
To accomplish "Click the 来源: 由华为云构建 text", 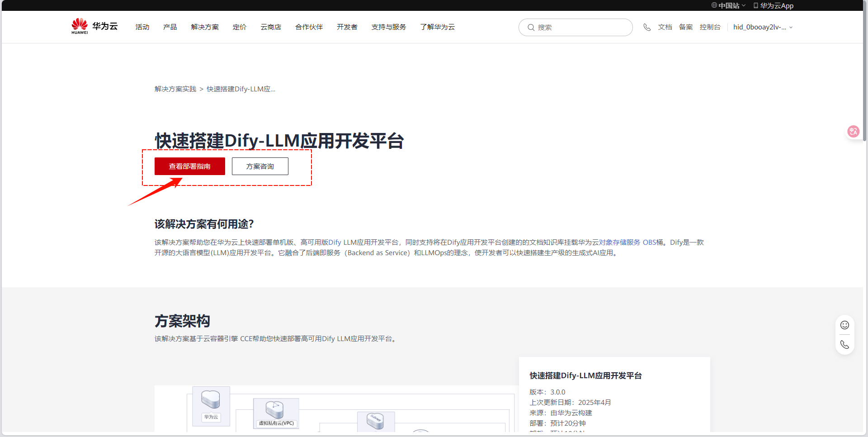I will [x=561, y=413].
